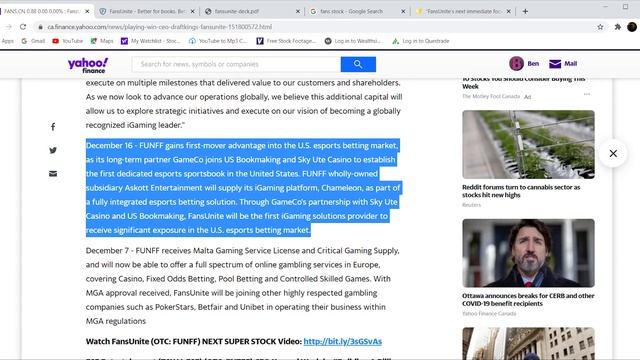The image size is (640, 360).
Task: Close the FANS.CN tab
Action: (x=87, y=11)
